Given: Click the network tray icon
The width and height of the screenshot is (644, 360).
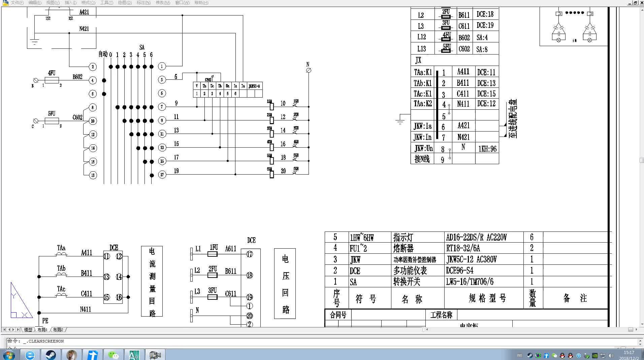Looking at the screenshot, I should (603, 355).
